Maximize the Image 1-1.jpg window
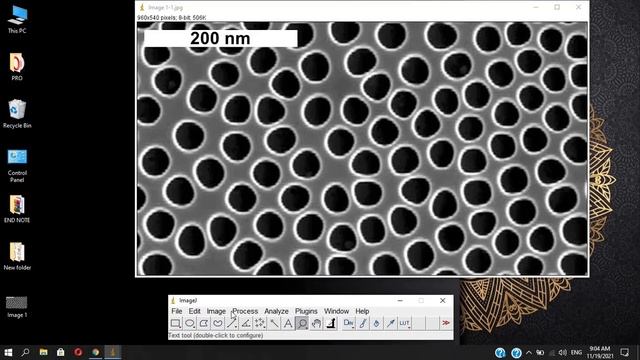The width and height of the screenshot is (640, 360). (x=557, y=7)
